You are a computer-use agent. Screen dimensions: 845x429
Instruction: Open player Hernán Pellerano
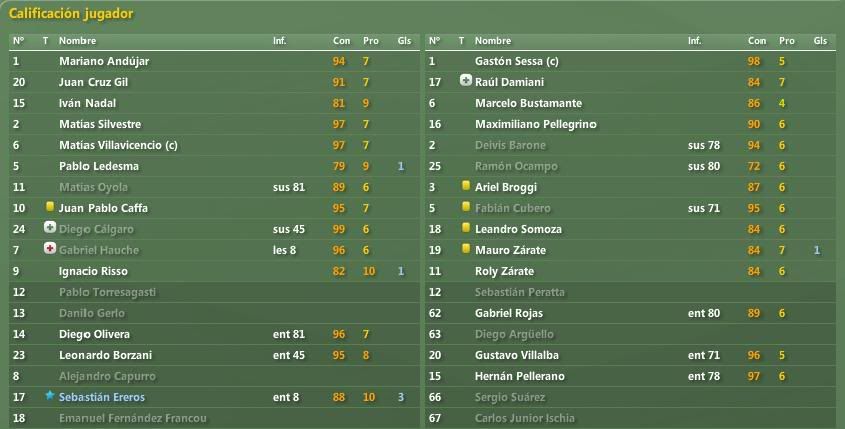[x=520, y=376]
